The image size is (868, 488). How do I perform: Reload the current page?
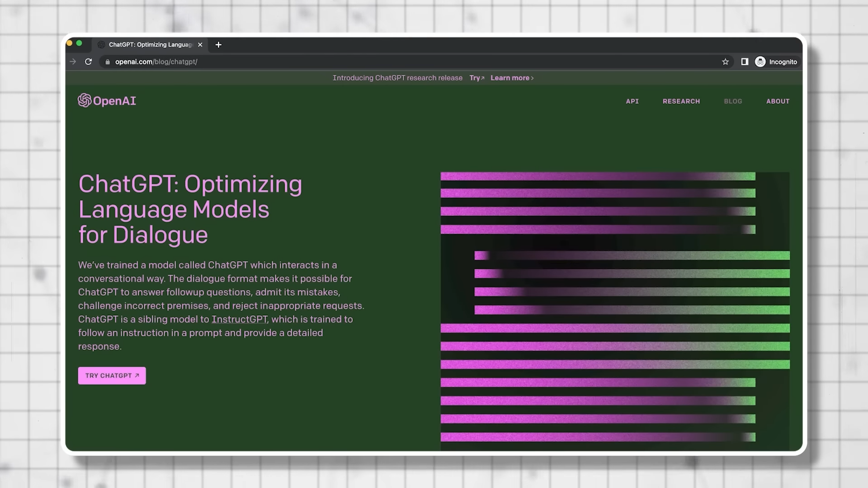point(89,62)
